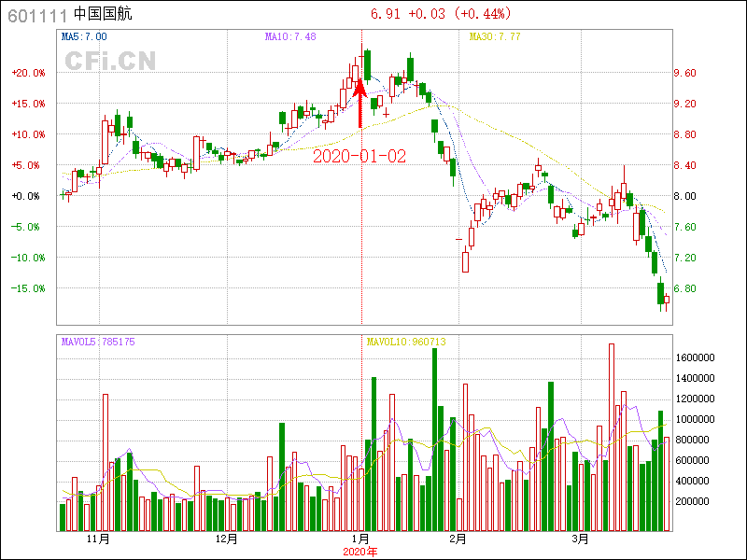Select the stock name 中国国航
This screenshot has width=747, height=560.
point(103,14)
